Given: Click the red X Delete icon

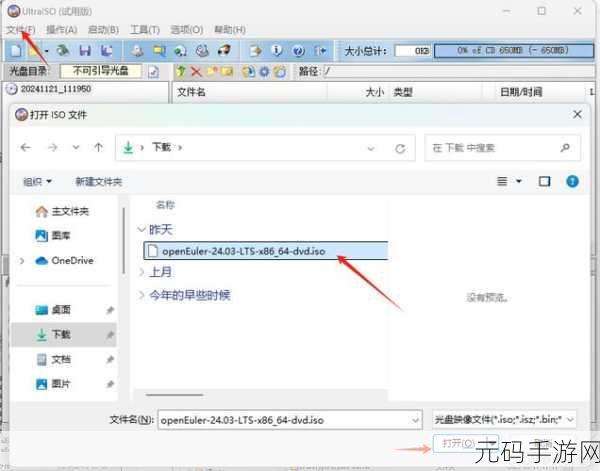Looking at the screenshot, I should pos(196,72).
